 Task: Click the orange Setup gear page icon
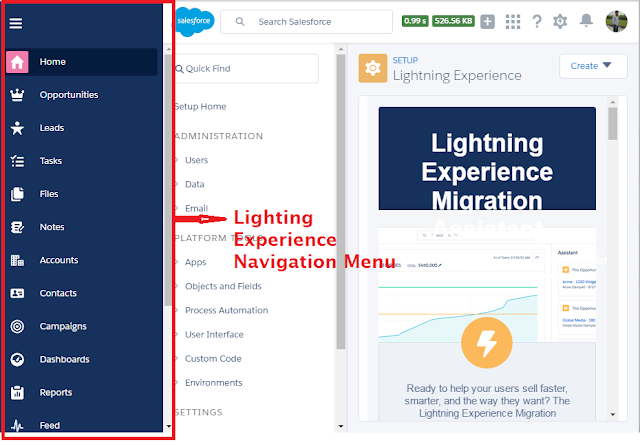373,68
